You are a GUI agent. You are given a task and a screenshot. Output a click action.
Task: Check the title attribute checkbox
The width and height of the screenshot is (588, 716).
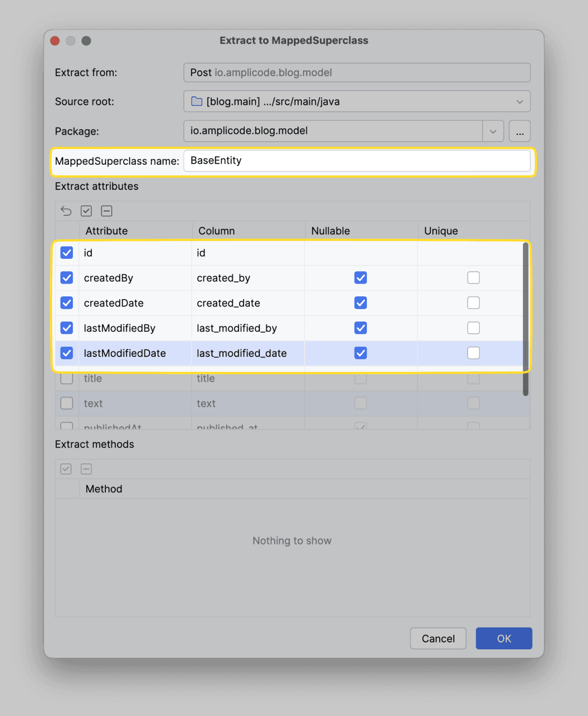click(x=67, y=378)
